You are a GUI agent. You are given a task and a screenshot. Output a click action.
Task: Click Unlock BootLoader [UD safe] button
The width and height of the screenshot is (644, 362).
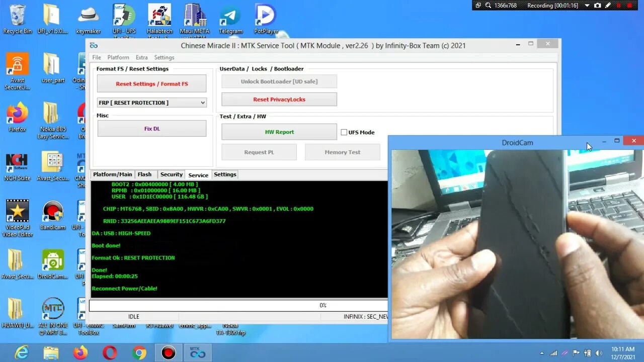[x=279, y=81]
